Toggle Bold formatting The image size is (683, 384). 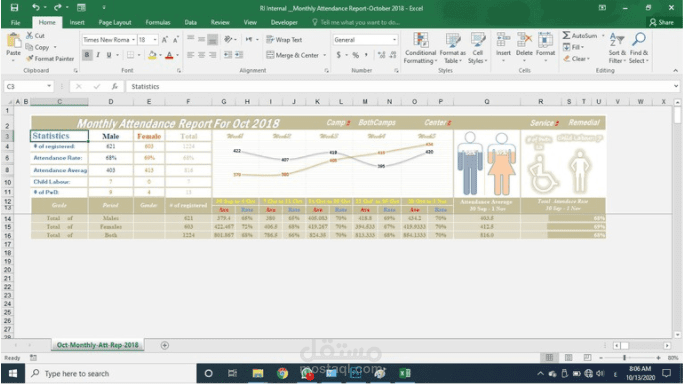pos(87,55)
